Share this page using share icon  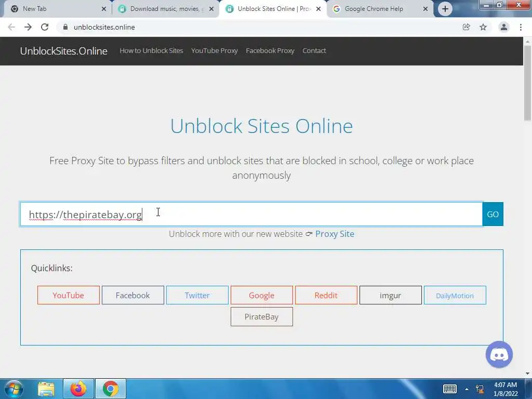(x=467, y=27)
